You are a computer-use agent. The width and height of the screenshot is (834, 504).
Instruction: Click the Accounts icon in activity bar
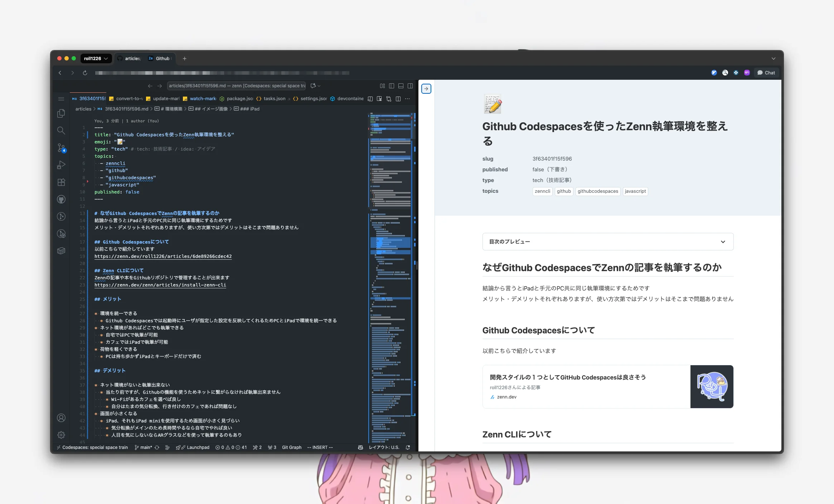point(61,418)
